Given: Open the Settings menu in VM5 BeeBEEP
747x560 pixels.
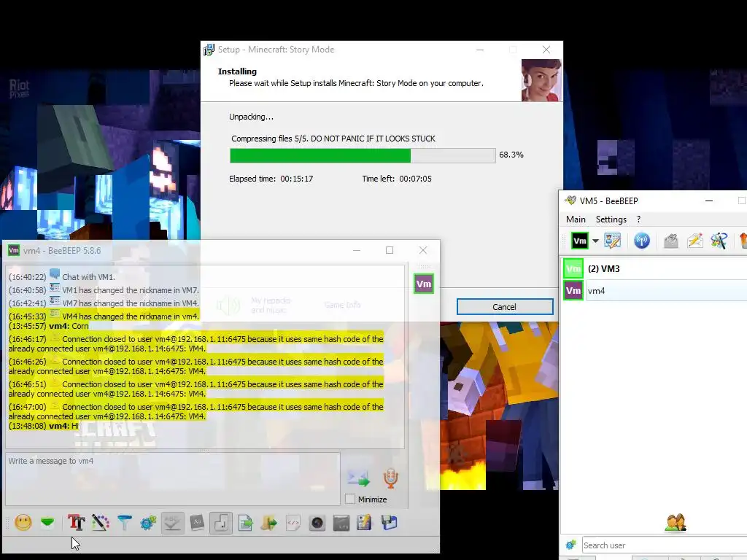Looking at the screenshot, I should tap(611, 219).
